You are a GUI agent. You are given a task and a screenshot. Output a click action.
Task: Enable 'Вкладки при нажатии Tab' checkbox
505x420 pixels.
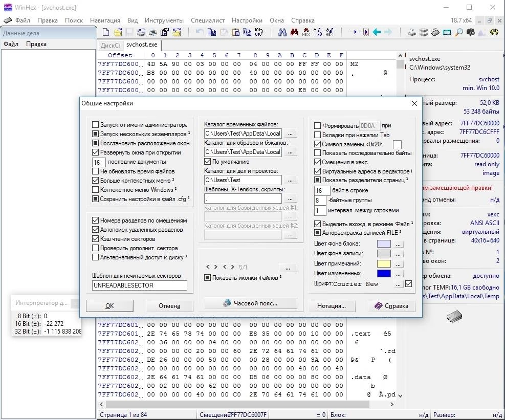pyautogui.click(x=317, y=135)
